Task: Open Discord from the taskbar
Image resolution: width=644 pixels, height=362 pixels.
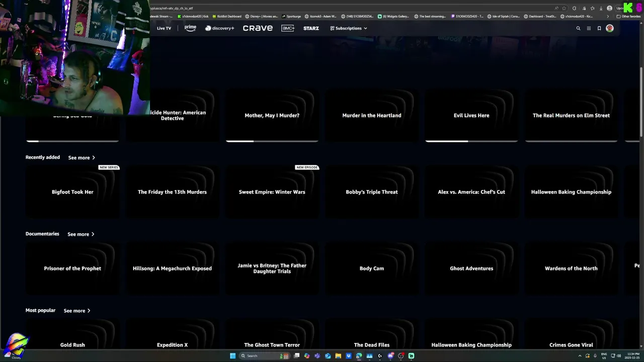Action: pos(390,355)
